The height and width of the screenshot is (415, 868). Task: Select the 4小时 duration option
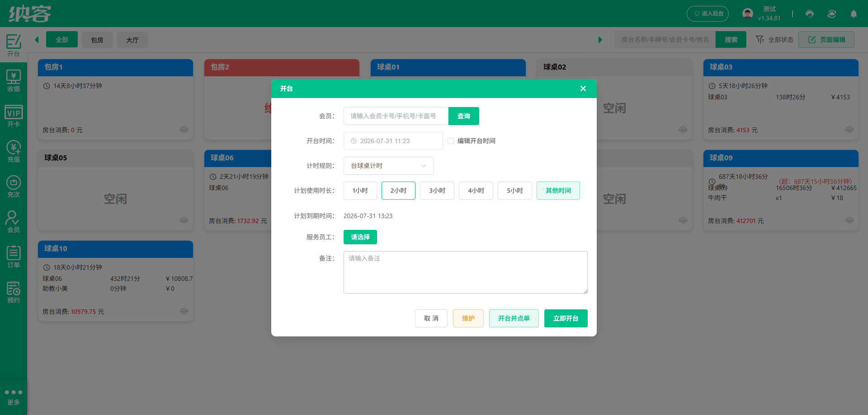pyautogui.click(x=476, y=191)
